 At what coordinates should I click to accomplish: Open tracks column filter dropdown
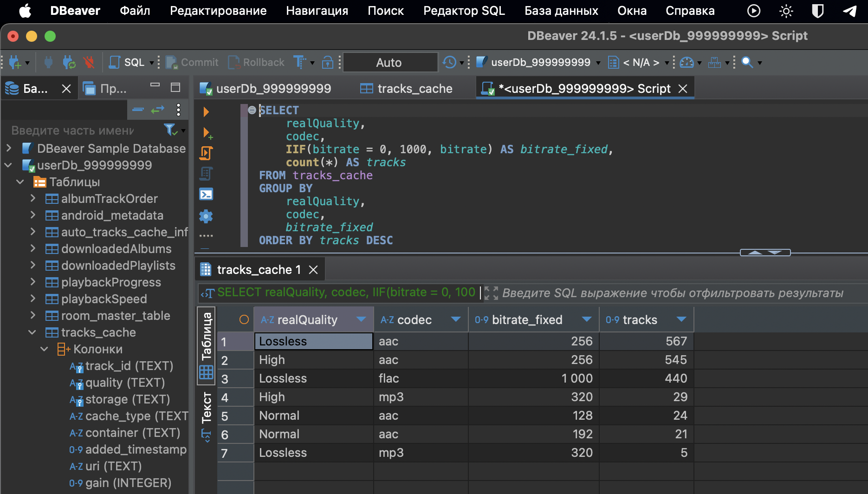point(681,319)
